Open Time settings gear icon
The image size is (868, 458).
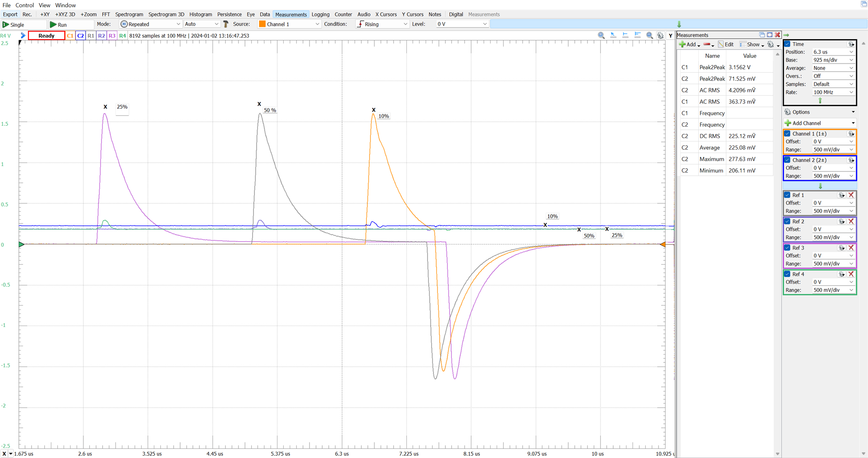[851, 44]
